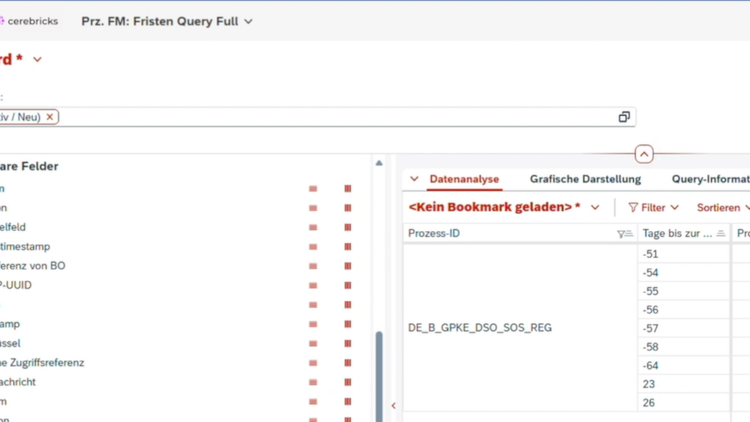Open the Filter dropdown

pyautogui.click(x=653, y=208)
